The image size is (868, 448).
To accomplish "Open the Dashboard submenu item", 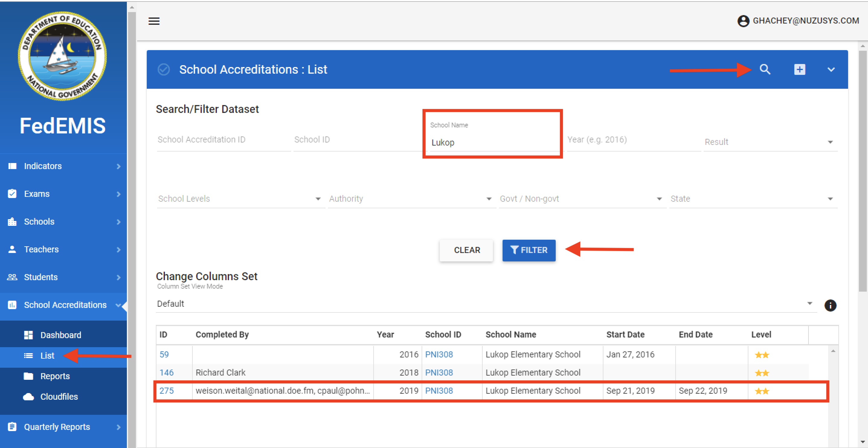I will click(61, 335).
